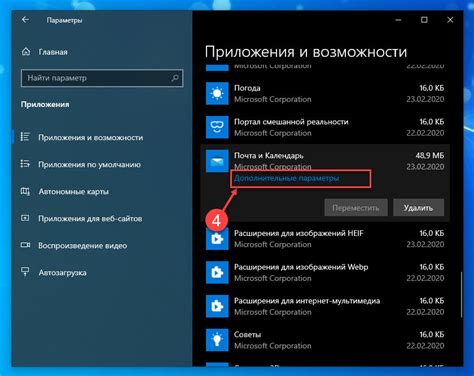Open Дополнительные параметры link

[286, 178]
